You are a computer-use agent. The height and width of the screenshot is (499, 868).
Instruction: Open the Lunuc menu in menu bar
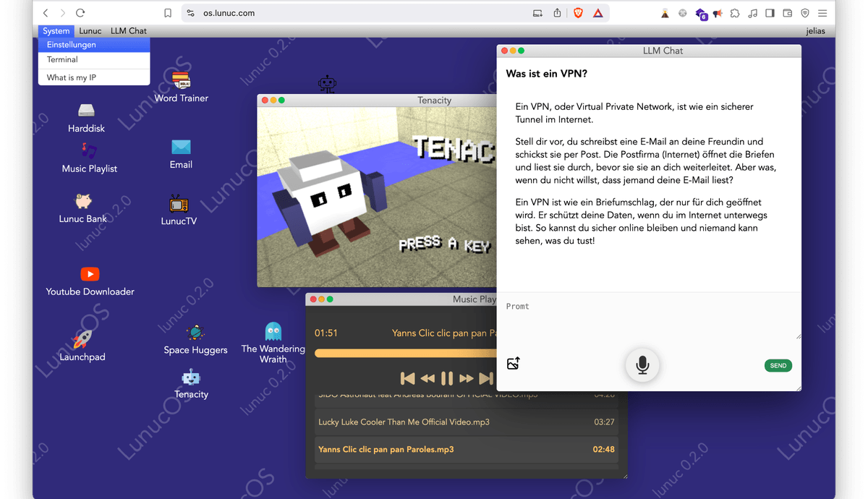(90, 31)
